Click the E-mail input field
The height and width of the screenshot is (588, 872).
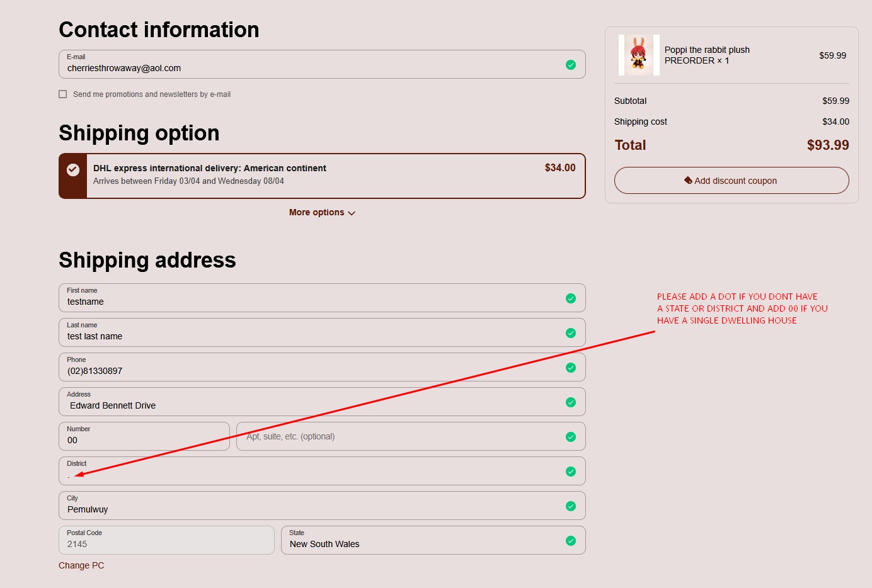[309, 68]
